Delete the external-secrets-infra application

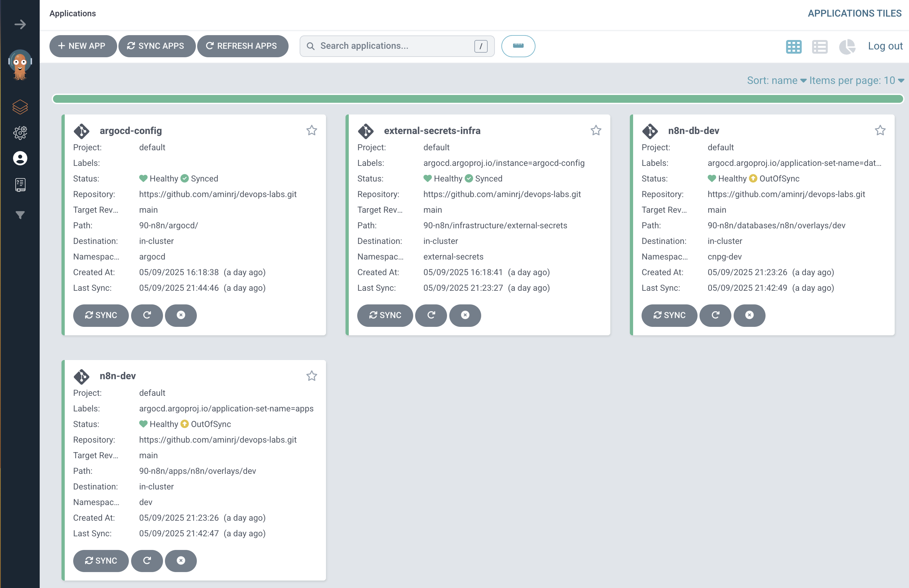tap(465, 315)
